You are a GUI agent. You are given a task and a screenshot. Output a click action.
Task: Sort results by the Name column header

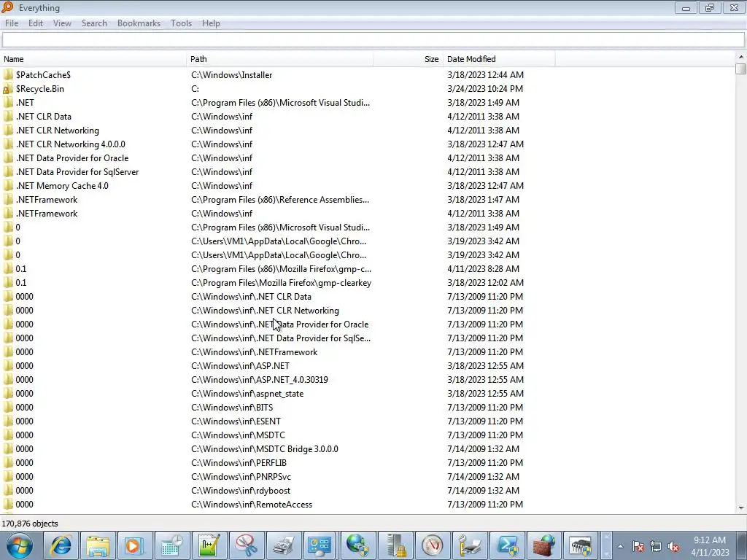[93, 59]
